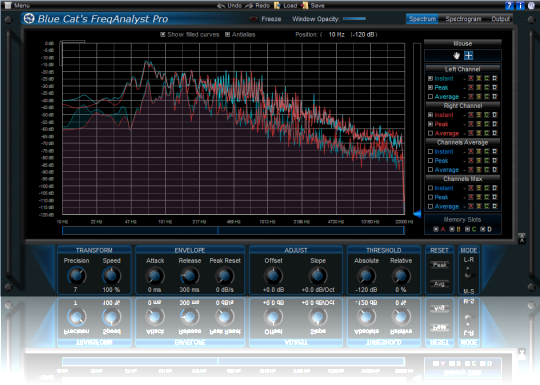This screenshot has width=540, height=385.
Task: Store Left Channel Instant curve to slot D
Action: (x=495, y=79)
